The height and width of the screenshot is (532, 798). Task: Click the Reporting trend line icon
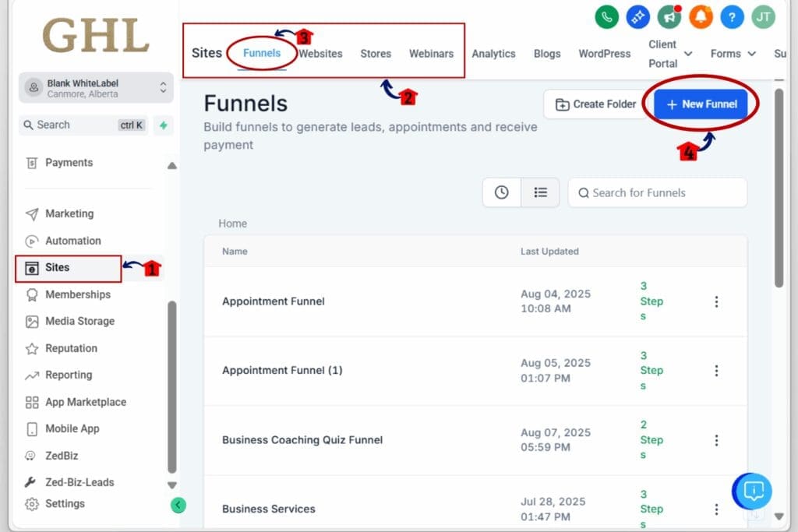31,375
